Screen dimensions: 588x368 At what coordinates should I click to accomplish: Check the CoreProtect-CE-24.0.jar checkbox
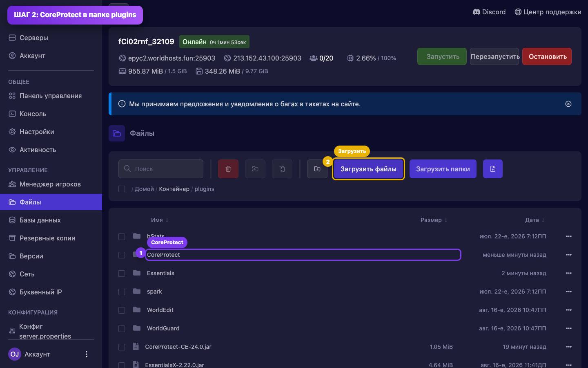(x=122, y=347)
